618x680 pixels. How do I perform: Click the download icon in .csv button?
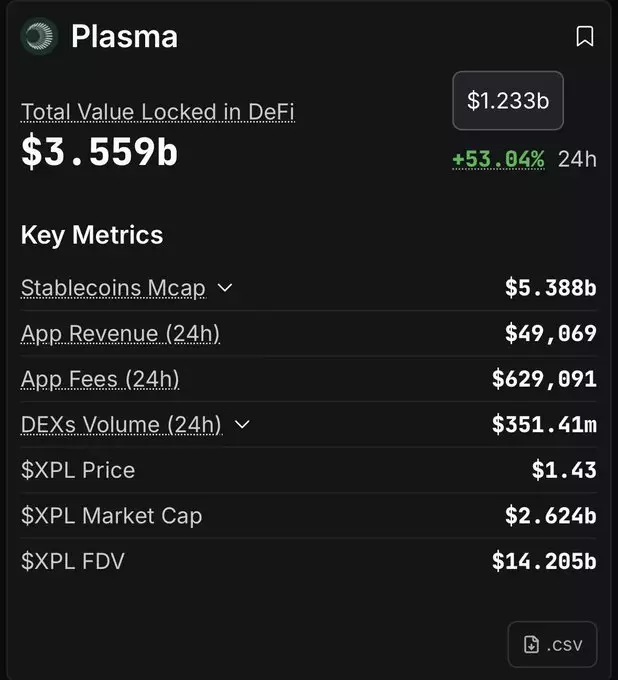(x=531, y=645)
